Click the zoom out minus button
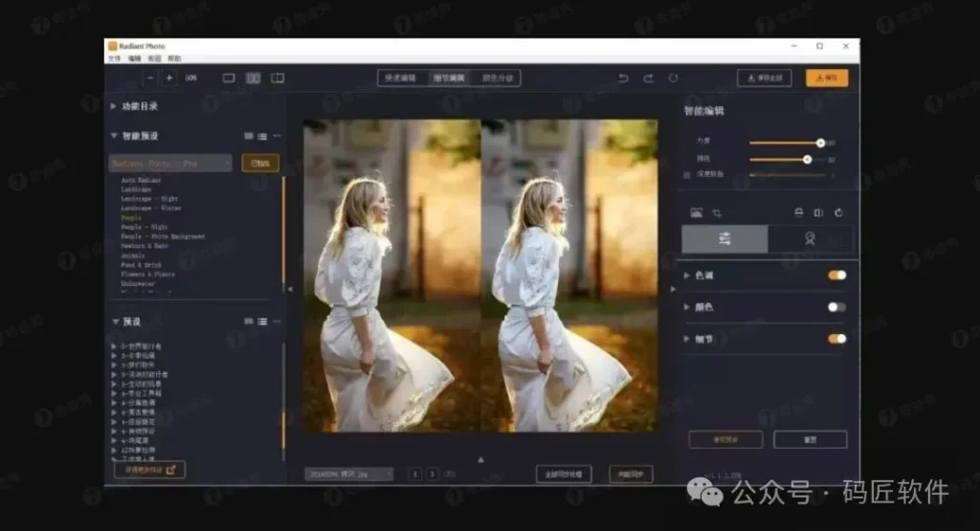This screenshot has height=531, width=980. (150, 77)
